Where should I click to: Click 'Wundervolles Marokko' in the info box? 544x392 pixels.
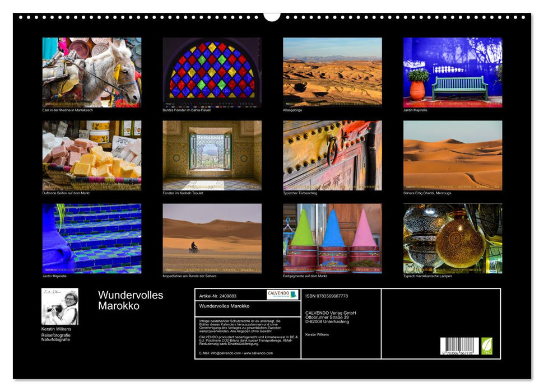coord(224,306)
